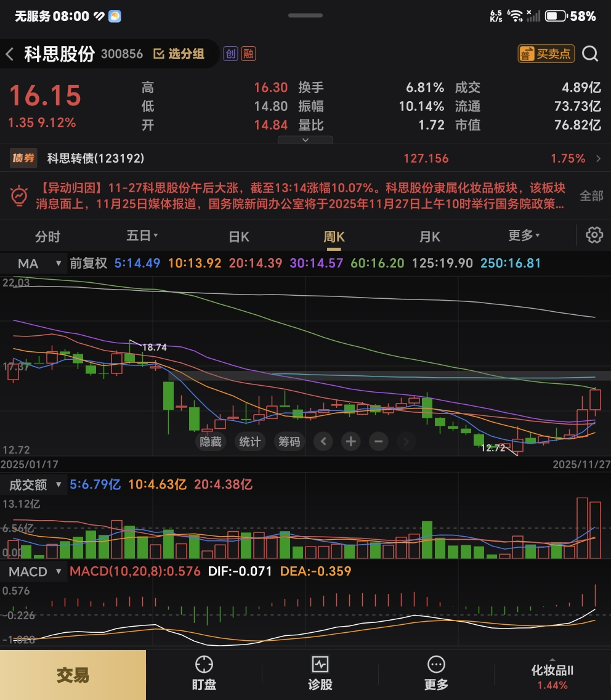Open chart settings gear icon
The image size is (611, 700).
594,235
